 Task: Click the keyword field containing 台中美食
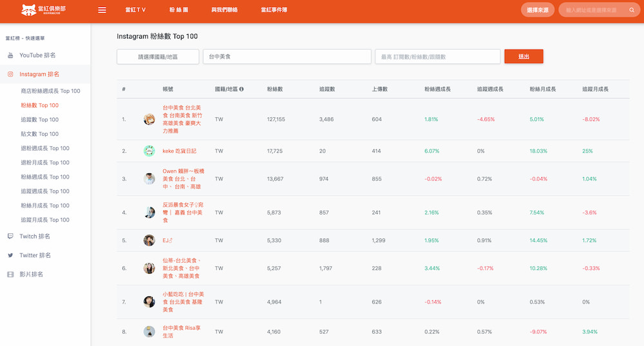pos(287,57)
